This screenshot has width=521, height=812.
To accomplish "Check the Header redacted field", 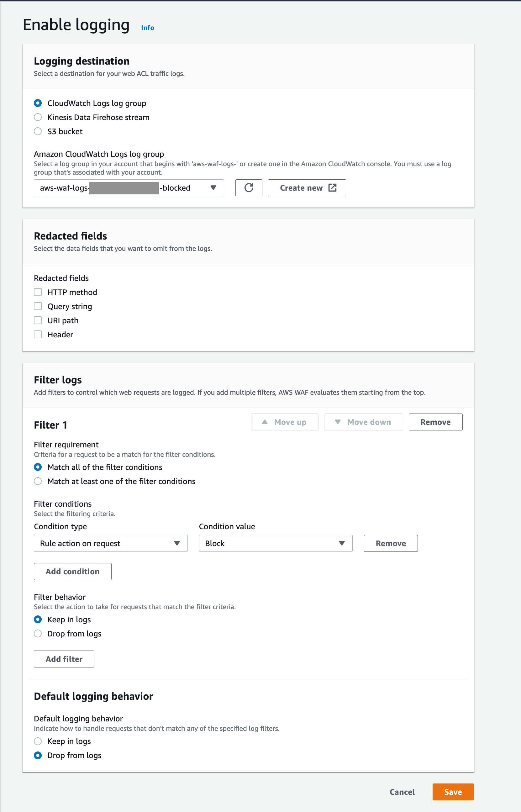I will coord(38,334).
